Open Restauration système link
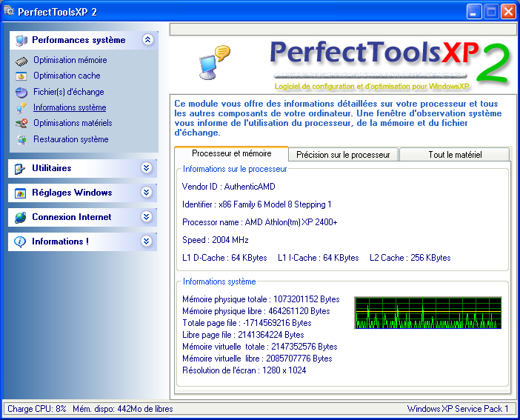The image size is (520, 420). tap(70, 139)
